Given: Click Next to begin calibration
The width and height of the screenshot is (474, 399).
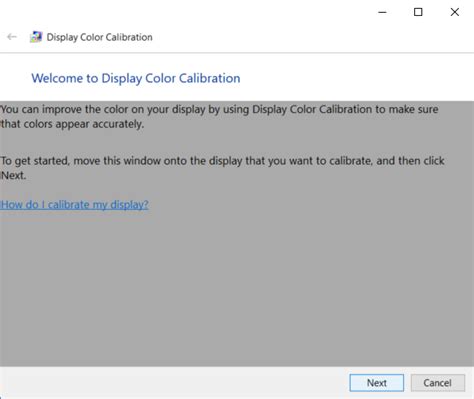Looking at the screenshot, I should (377, 383).
